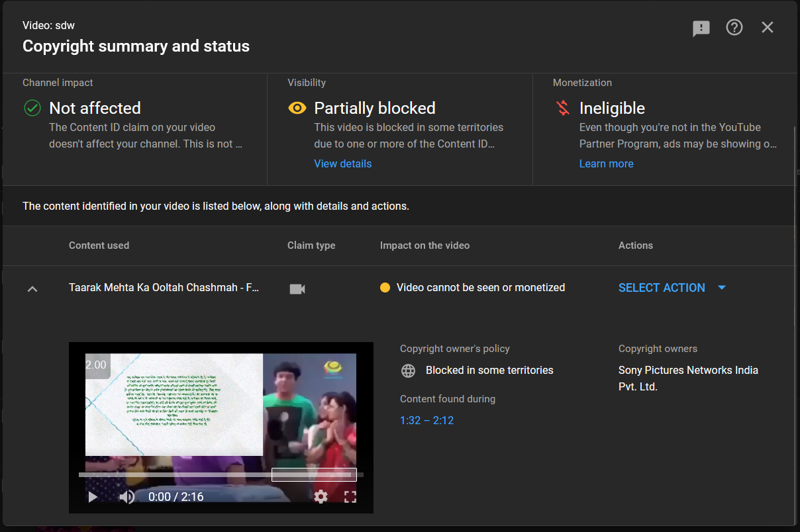This screenshot has width=800, height=532.
Task: Click Video cannot be seen or monetized text
Action: coord(481,287)
